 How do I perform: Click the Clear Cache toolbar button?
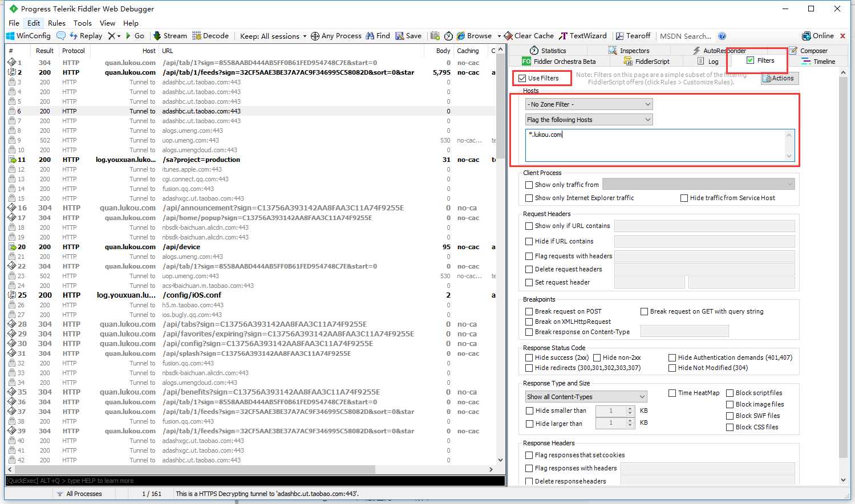tap(529, 35)
